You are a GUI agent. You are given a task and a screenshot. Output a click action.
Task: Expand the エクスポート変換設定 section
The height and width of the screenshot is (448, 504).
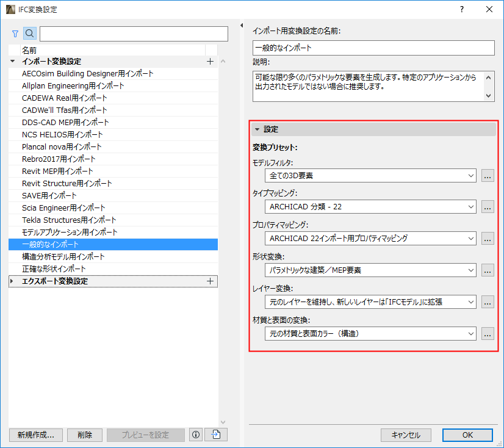coord(12,281)
